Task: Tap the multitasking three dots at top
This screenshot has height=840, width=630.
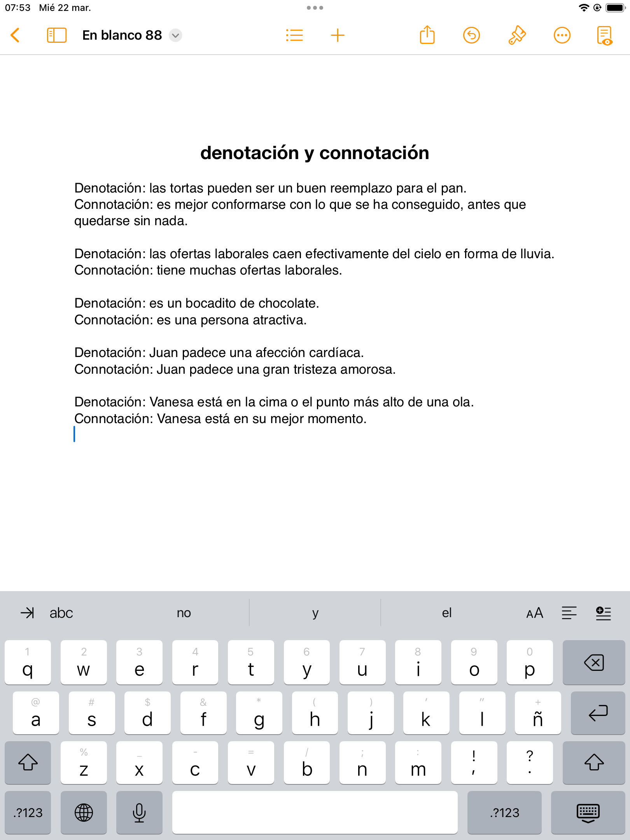Action: [315, 8]
